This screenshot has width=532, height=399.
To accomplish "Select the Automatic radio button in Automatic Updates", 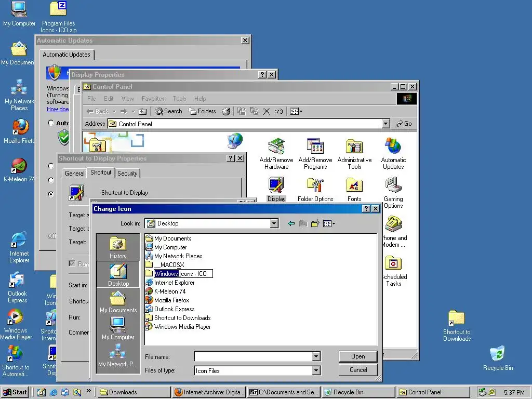I will coord(51,123).
